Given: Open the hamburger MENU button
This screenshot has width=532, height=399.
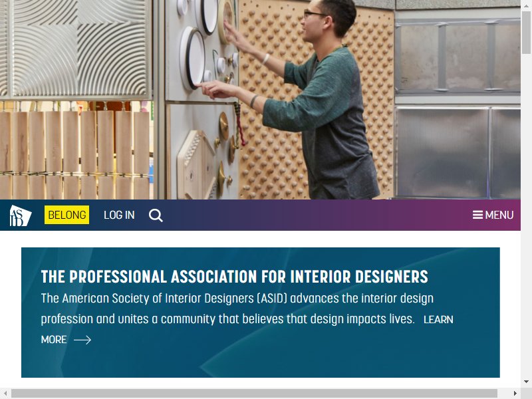Looking at the screenshot, I should (493, 215).
